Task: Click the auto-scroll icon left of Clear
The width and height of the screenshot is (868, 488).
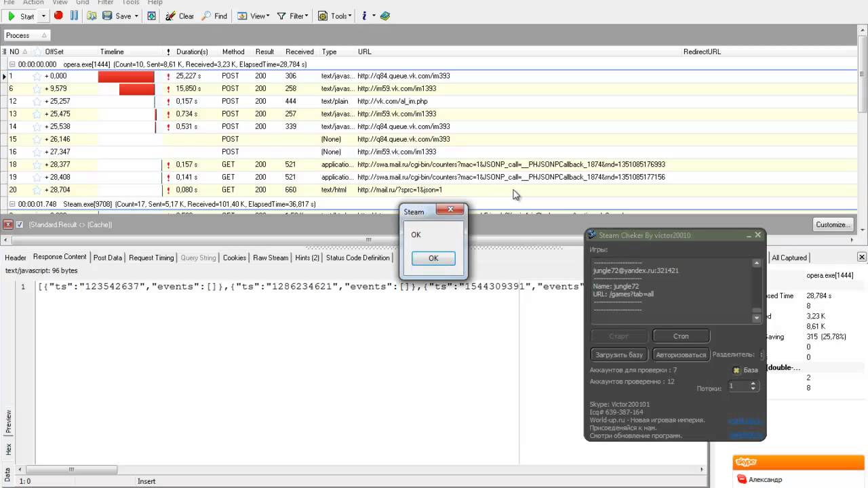Action: 151,16
